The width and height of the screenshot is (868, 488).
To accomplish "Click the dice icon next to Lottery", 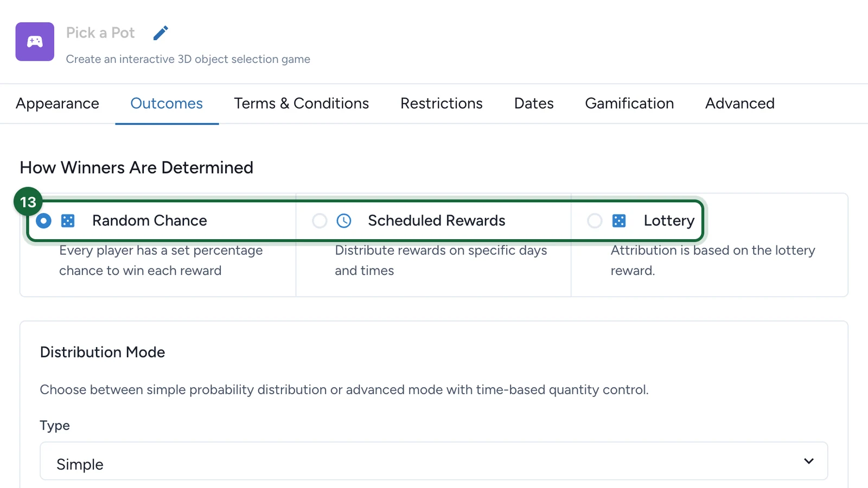I will [619, 221].
